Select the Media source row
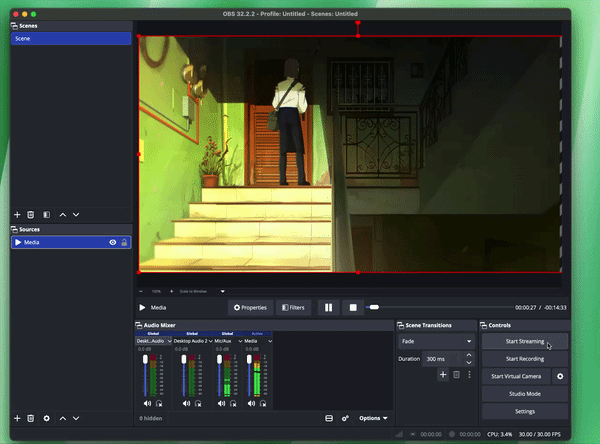 click(71, 242)
